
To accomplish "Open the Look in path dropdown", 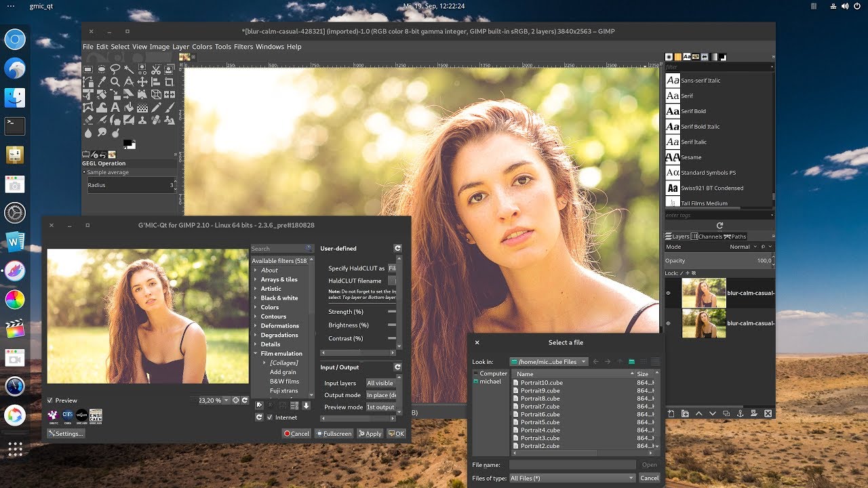I will click(549, 362).
